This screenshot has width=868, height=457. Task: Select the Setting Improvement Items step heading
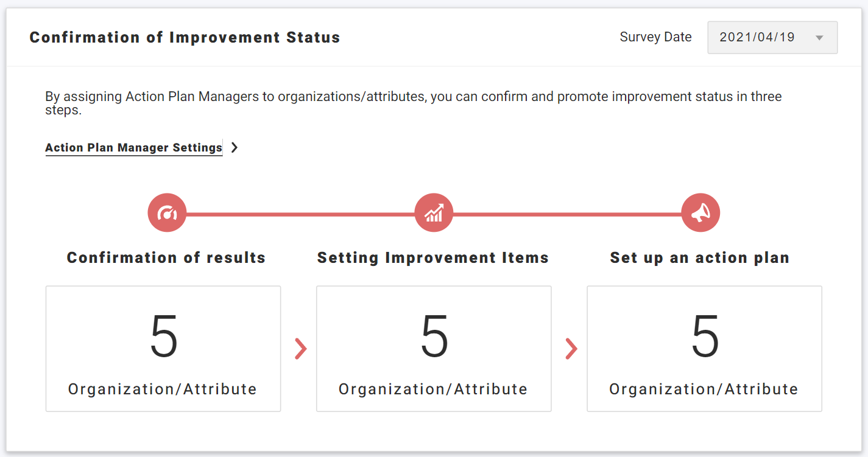(x=433, y=258)
